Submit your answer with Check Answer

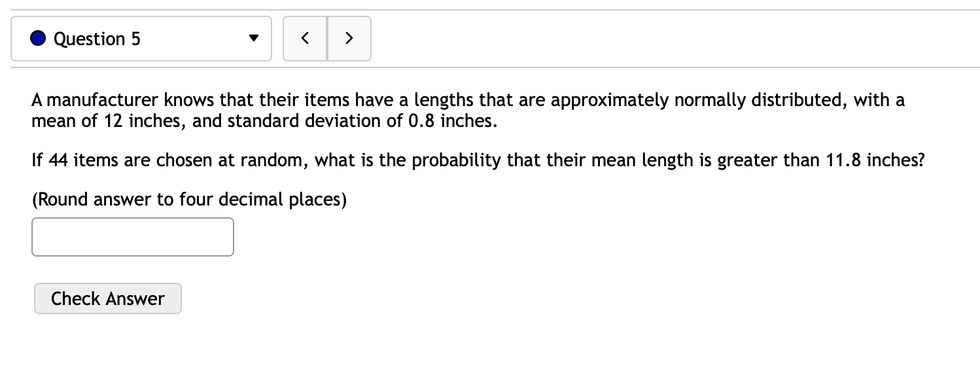tap(107, 298)
